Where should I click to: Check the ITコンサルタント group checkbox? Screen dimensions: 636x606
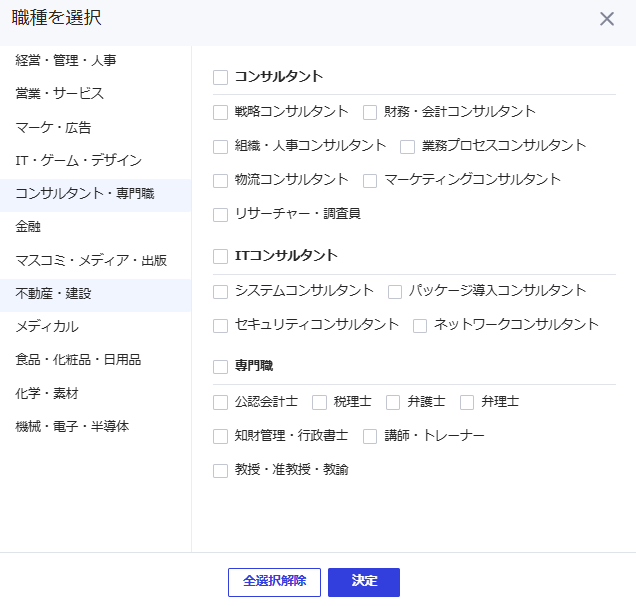tap(220, 256)
